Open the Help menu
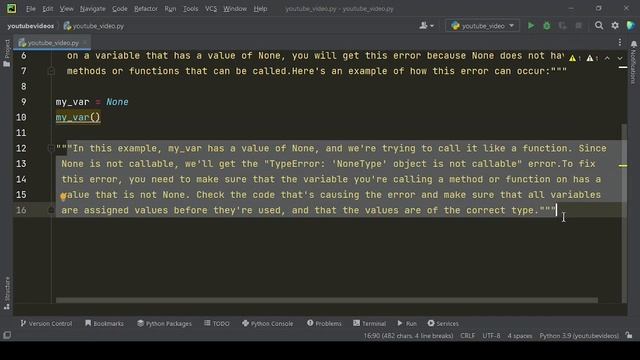 260,9
